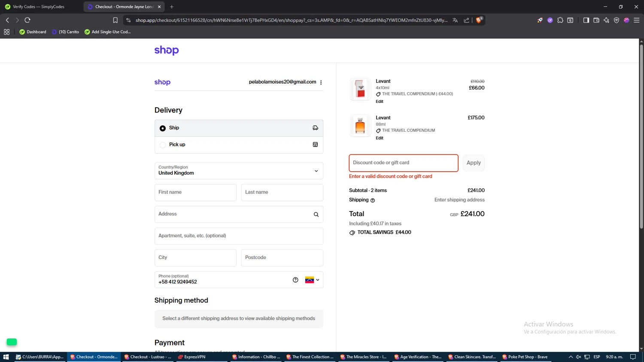644x362 pixels.
Task: Click the TOTAL SAVINGS £44.00 text
Action: point(384,232)
